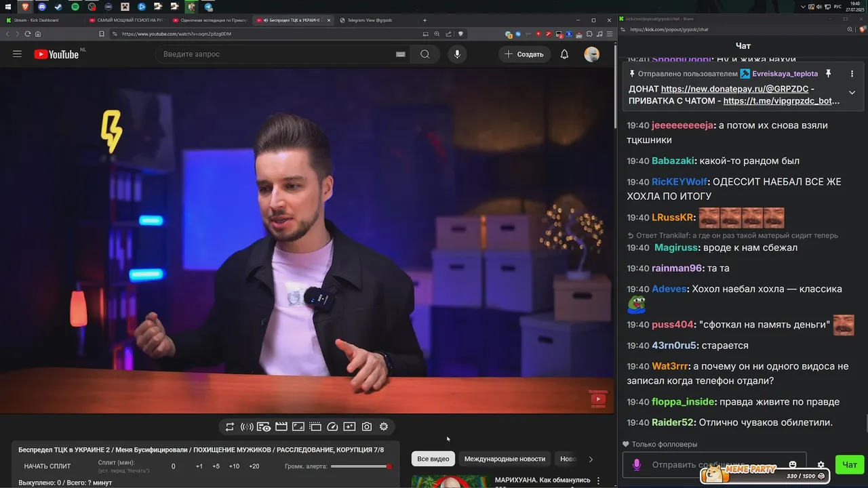Start YouTube voice search with microphone
Screen dimensions: 868x488
[x=457, y=54]
